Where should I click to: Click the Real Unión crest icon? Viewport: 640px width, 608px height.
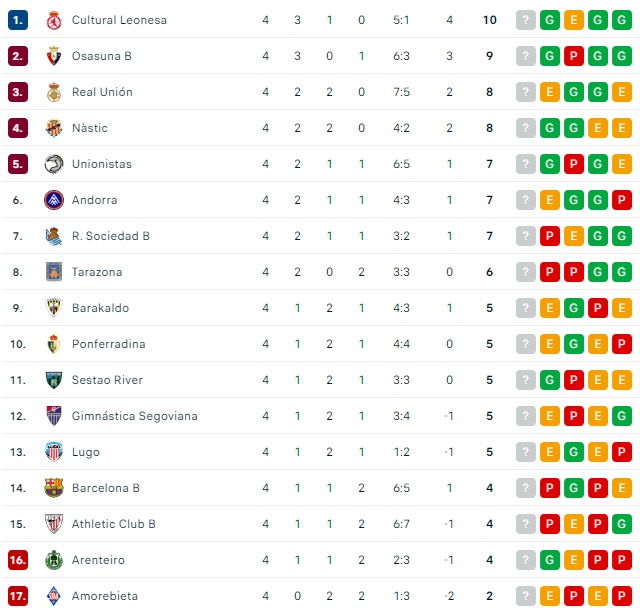click(54, 92)
